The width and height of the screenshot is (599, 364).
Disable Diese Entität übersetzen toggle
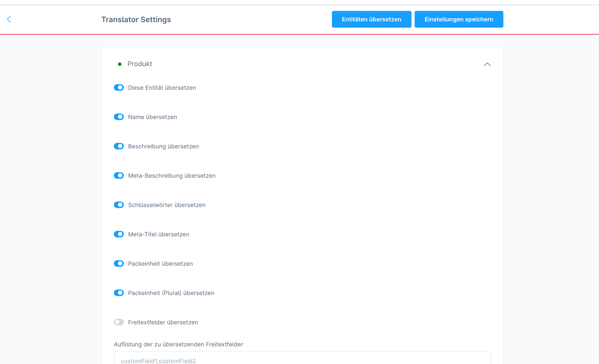[119, 87]
